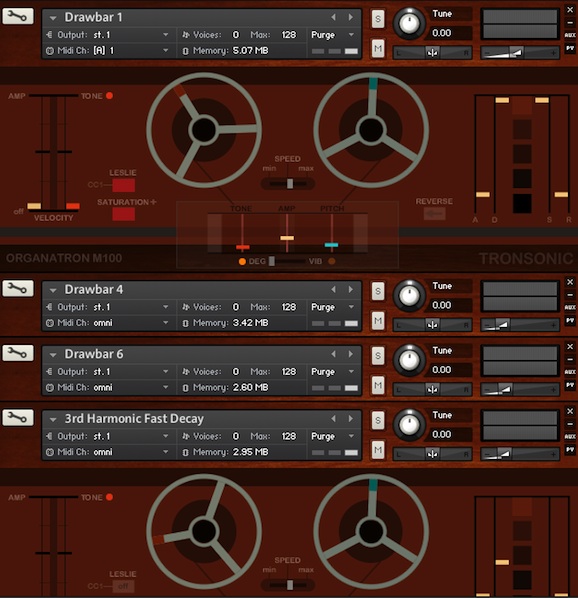Remove the Drawbar 1 instrument with X
The width and height of the screenshot is (578, 598).
[x=570, y=10]
